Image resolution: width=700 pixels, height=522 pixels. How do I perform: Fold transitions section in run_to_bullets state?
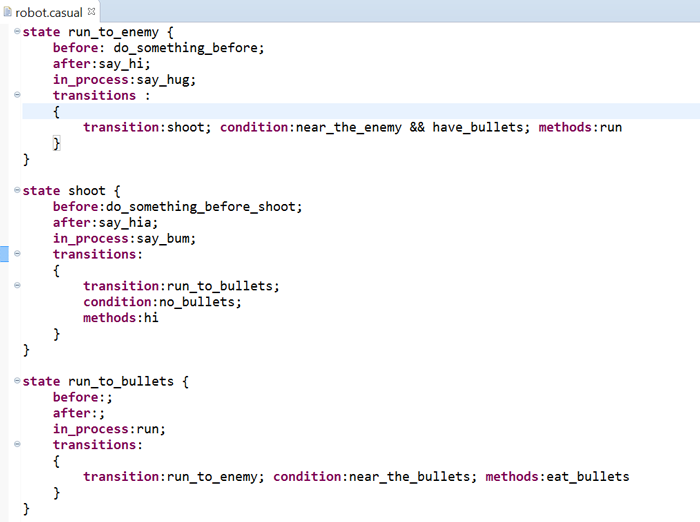click(x=17, y=445)
